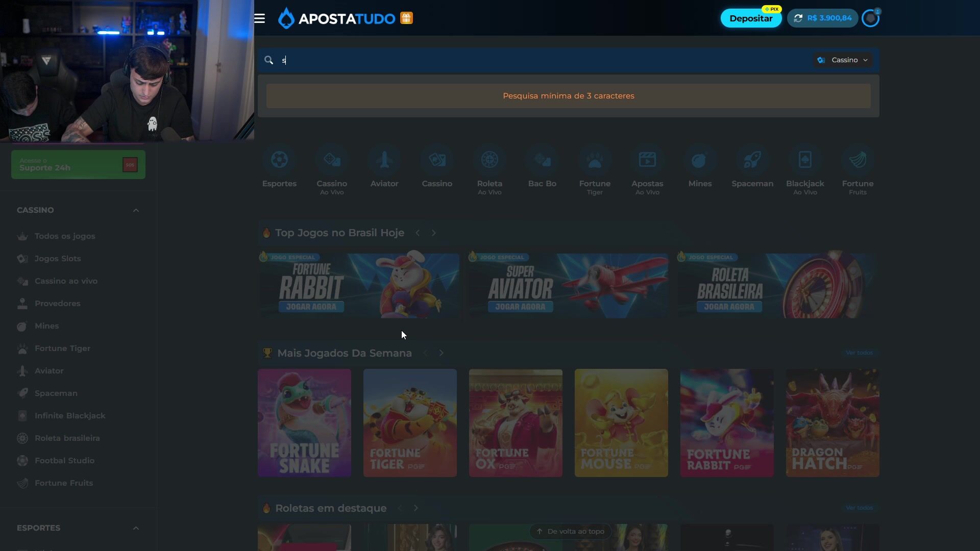Click the Depositar button

tap(751, 18)
